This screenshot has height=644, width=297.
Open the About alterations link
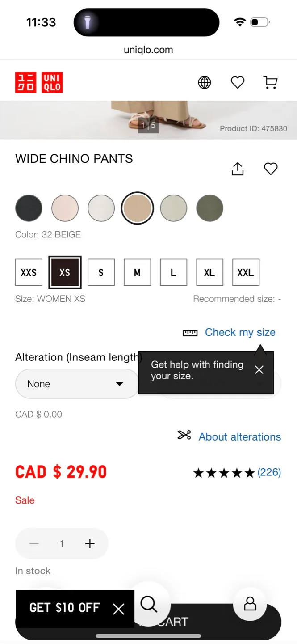(239, 436)
